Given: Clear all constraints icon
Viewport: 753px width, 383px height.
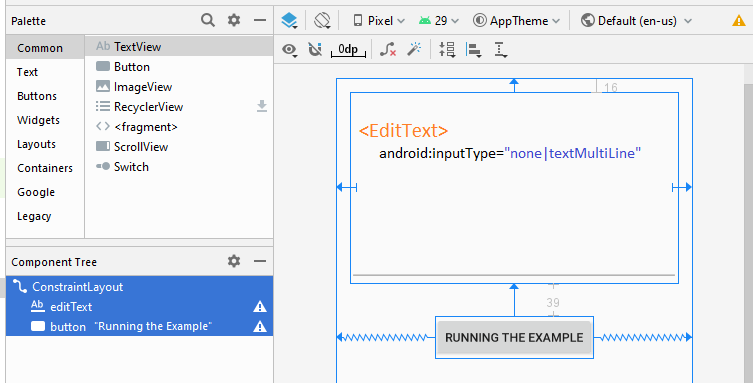Looking at the screenshot, I should click(388, 49).
